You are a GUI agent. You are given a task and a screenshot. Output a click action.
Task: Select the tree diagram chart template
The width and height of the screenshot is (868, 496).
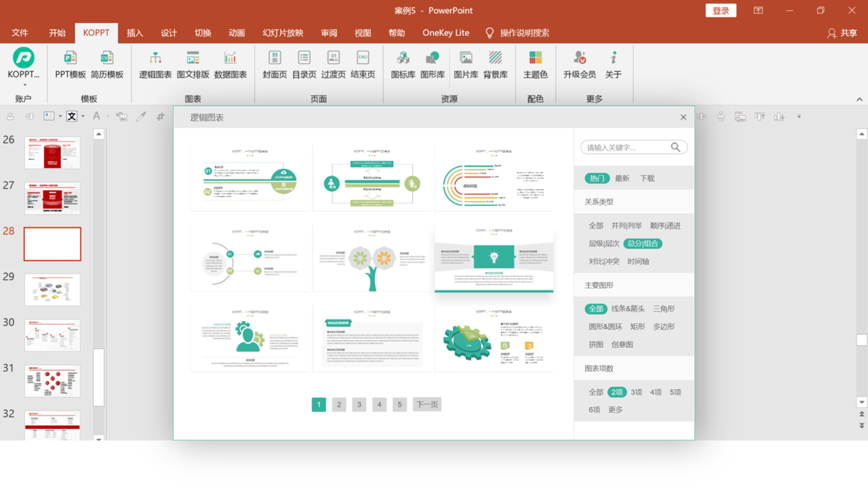(372, 258)
